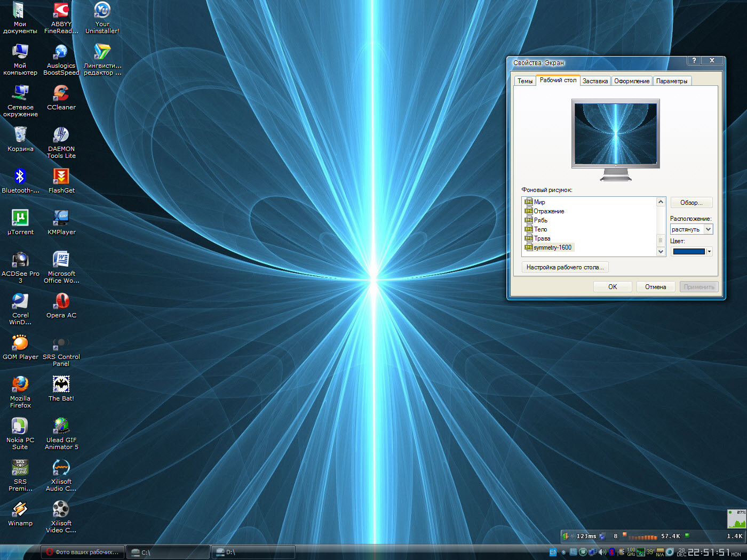Switch to the Заставка tab

pyautogui.click(x=595, y=81)
